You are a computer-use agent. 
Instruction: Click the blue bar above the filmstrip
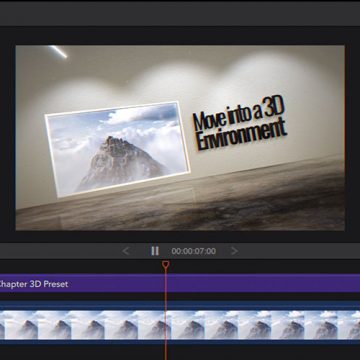(180, 306)
